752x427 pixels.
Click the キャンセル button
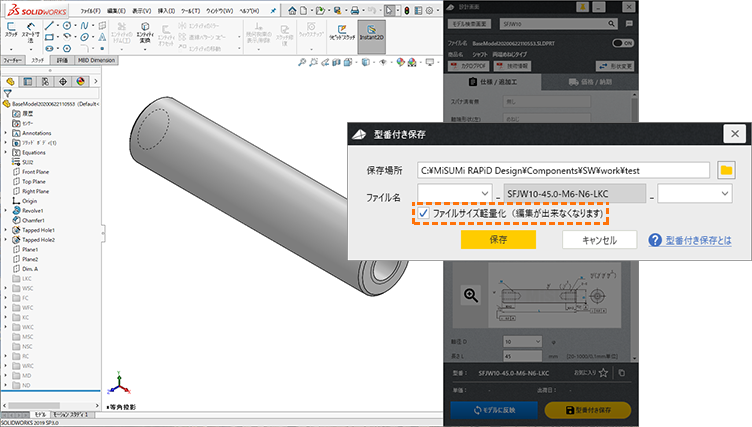pos(597,240)
